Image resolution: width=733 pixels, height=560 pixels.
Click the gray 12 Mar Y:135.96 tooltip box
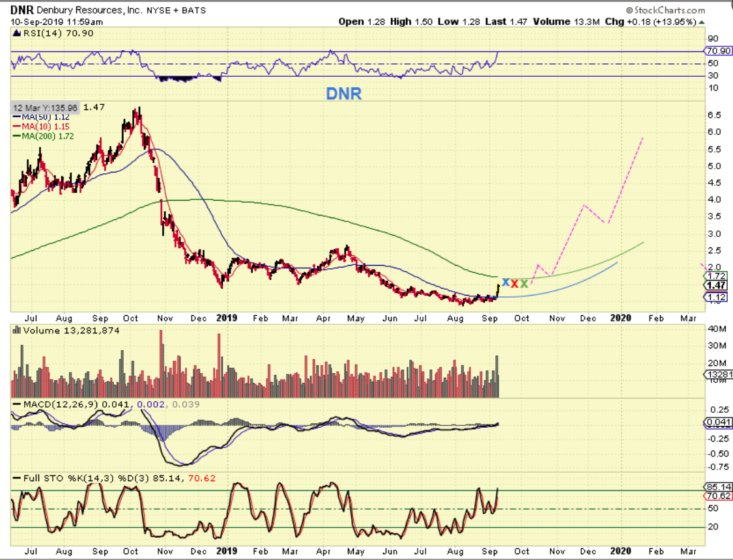click(x=45, y=107)
